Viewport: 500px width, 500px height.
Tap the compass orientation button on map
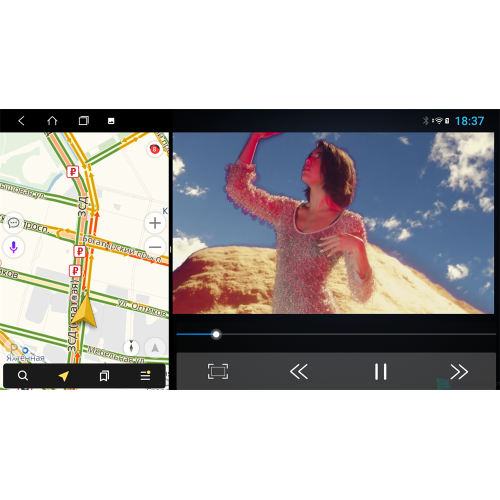pyautogui.click(x=131, y=347)
